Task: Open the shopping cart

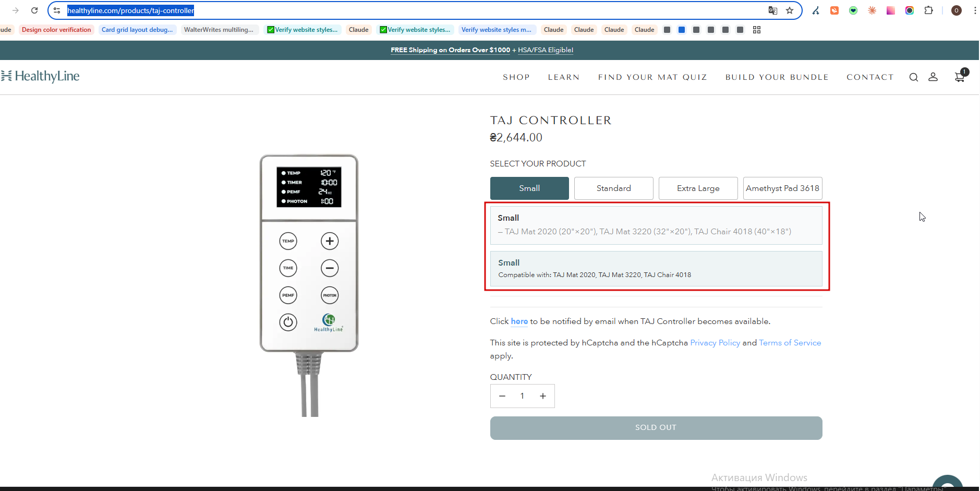Action: pos(960,77)
